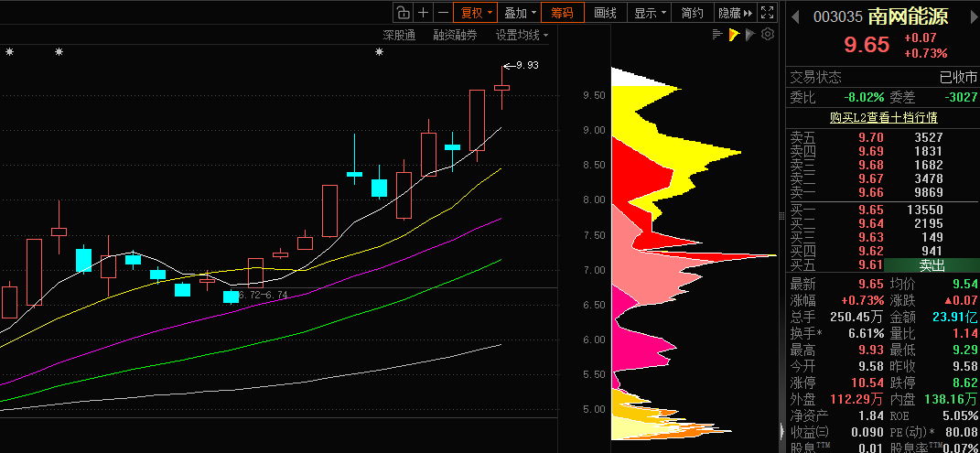The width and height of the screenshot is (980, 453).
Task: Click the green 卖出 sell button
Action: point(931,264)
